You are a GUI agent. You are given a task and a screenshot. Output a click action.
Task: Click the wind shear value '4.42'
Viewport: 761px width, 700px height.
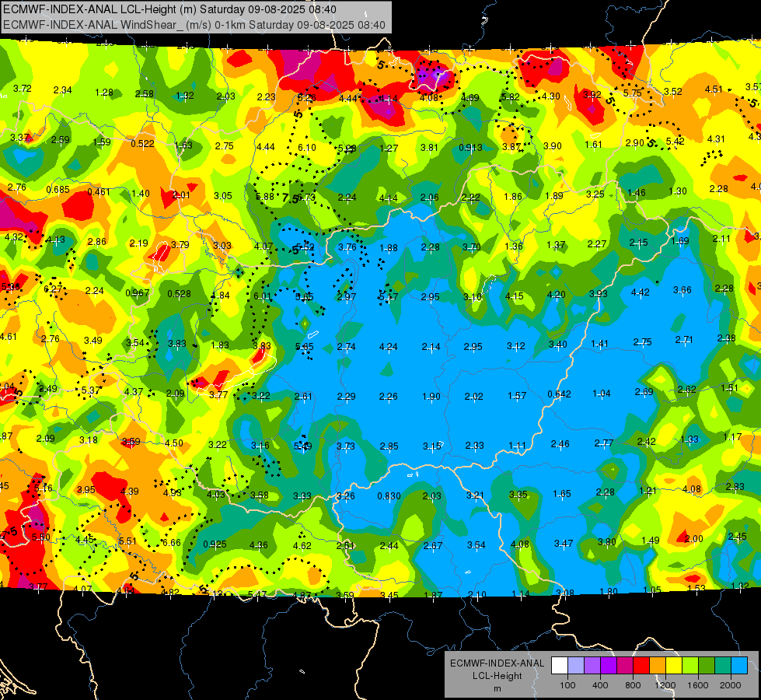tap(641, 292)
